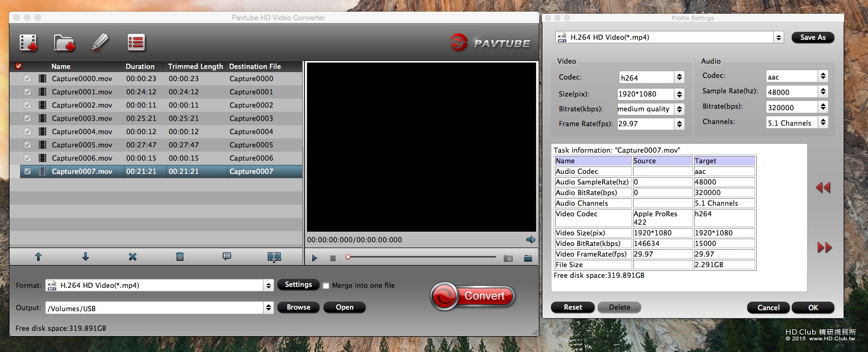Click the Video BitRate target value 15000
The width and height of the screenshot is (868, 352).
pyautogui.click(x=724, y=243)
